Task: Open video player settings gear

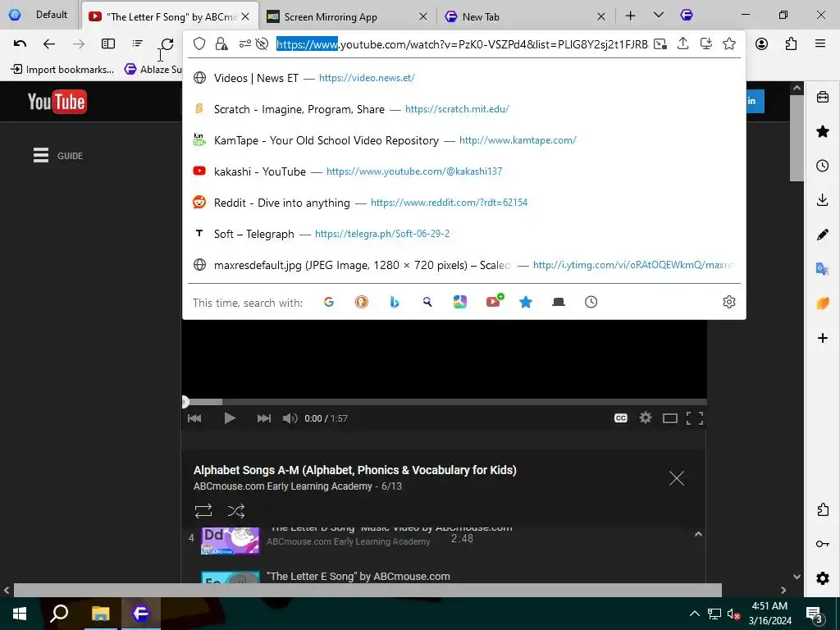Action: [x=646, y=418]
